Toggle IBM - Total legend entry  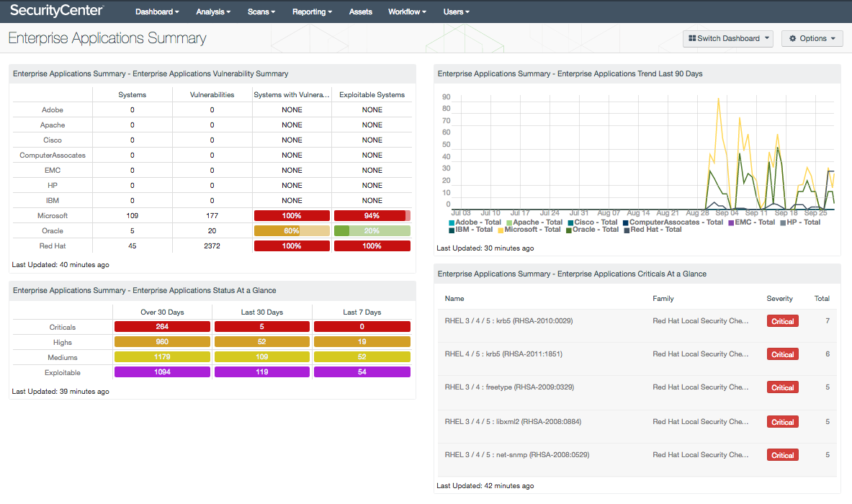click(x=470, y=230)
